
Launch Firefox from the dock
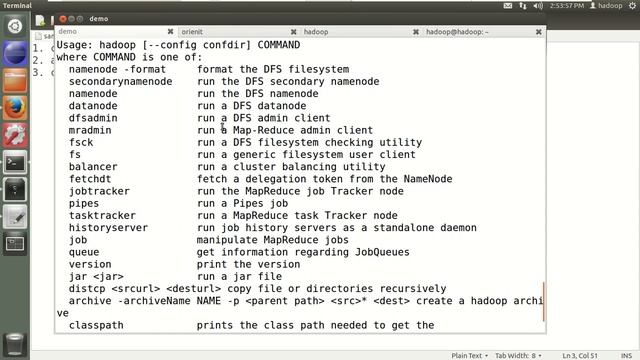click(15, 108)
